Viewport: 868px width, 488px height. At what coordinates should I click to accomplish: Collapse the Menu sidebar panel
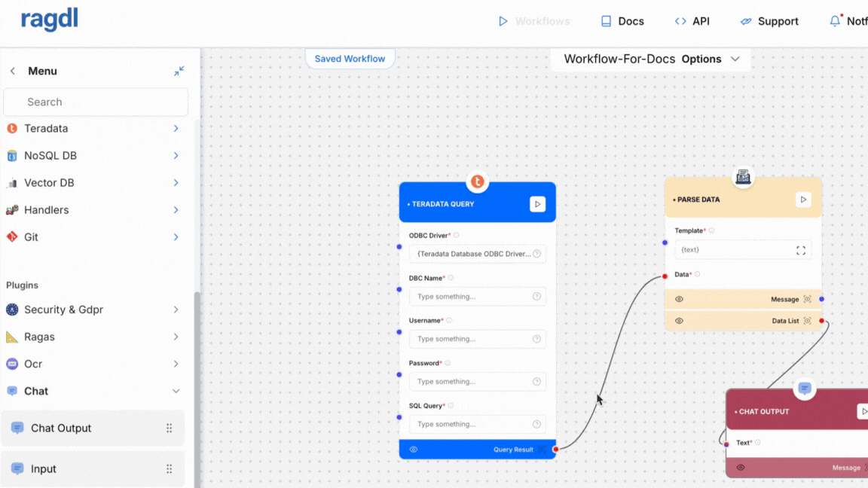tap(179, 71)
